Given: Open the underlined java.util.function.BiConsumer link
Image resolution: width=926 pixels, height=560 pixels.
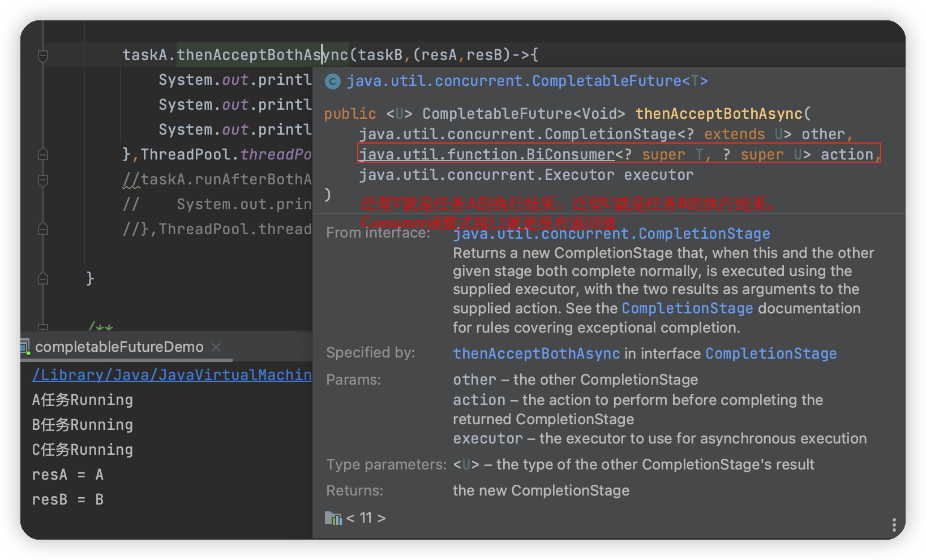Looking at the screenshot, I should [487, 154].
